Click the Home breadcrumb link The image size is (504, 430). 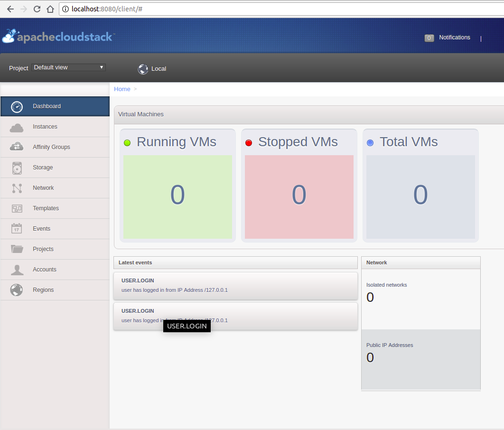[122, 89]
